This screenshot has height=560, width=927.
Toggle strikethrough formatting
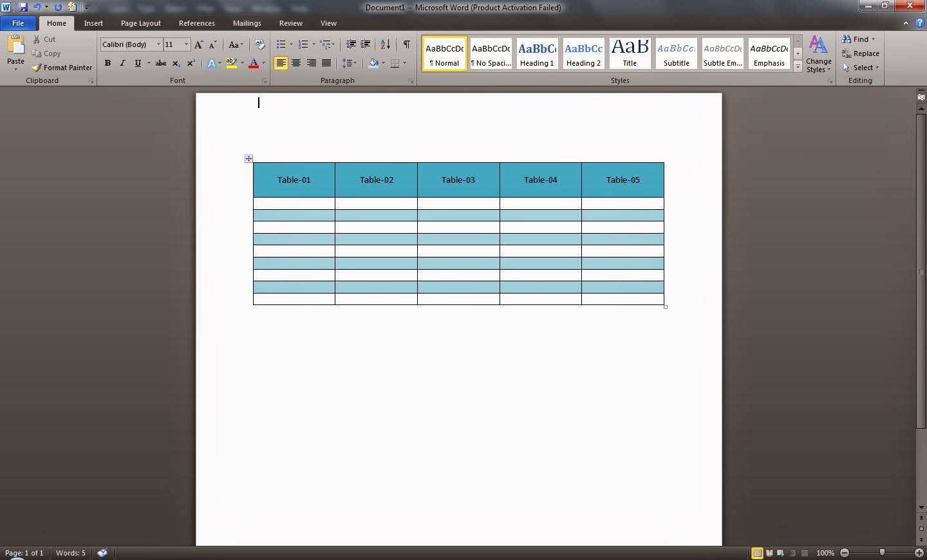point(160,63)
